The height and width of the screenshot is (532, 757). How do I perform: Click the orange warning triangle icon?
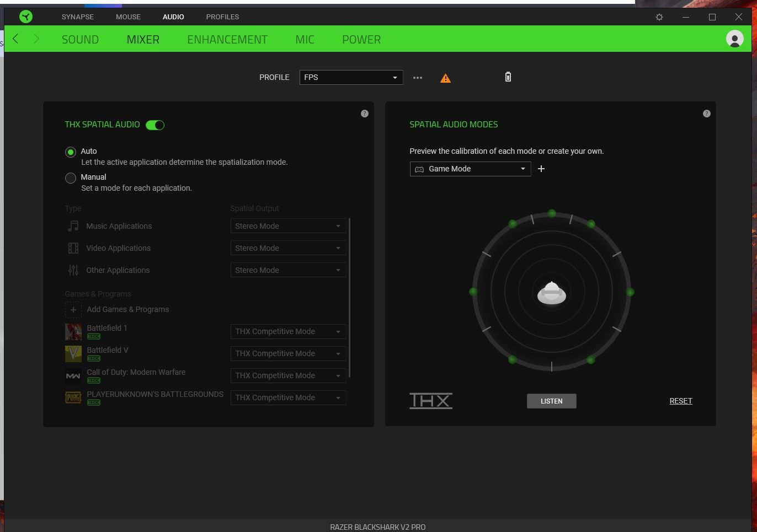point(445,78)
